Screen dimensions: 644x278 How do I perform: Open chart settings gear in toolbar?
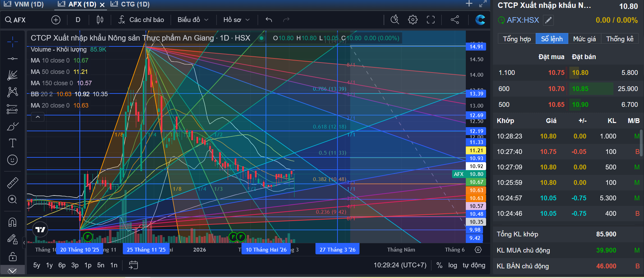(413, 20)
